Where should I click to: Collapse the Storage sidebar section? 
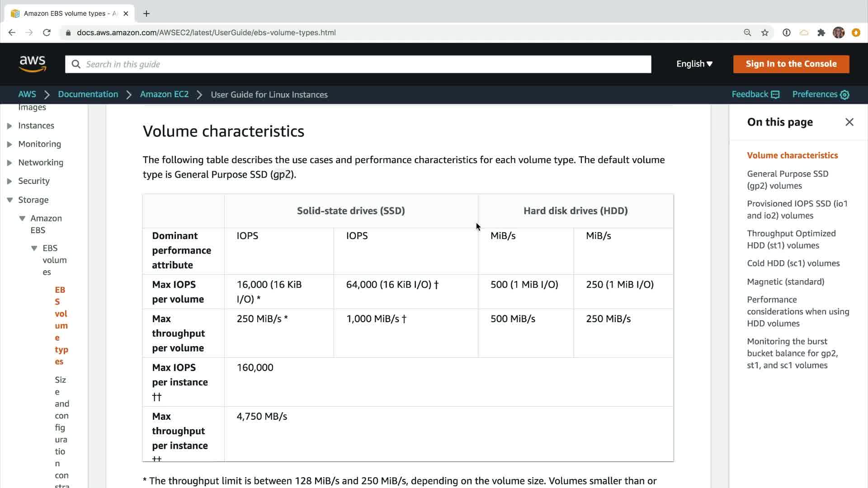click(9, 200)
